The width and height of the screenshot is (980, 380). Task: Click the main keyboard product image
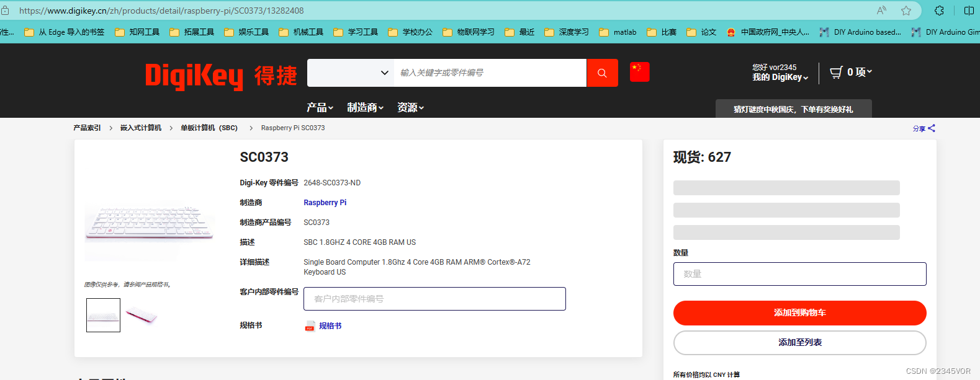click(150, 224)
